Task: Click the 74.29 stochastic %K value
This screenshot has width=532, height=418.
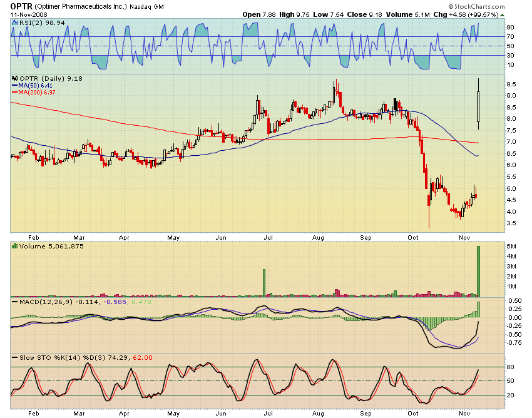Action: tap(118, 357)
